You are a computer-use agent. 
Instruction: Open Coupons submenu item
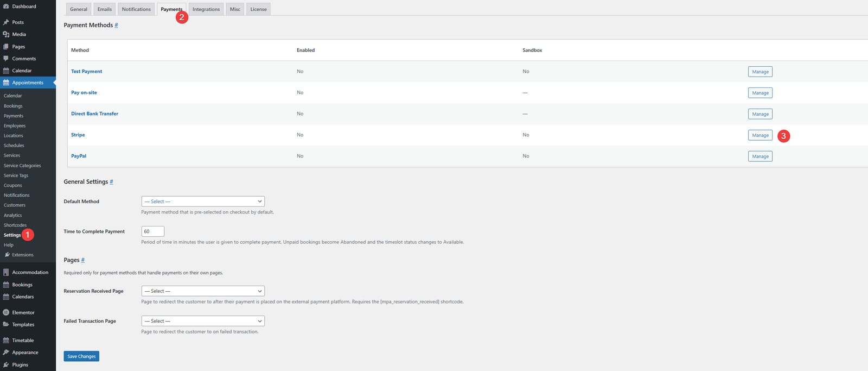click(x=13, y=185)
